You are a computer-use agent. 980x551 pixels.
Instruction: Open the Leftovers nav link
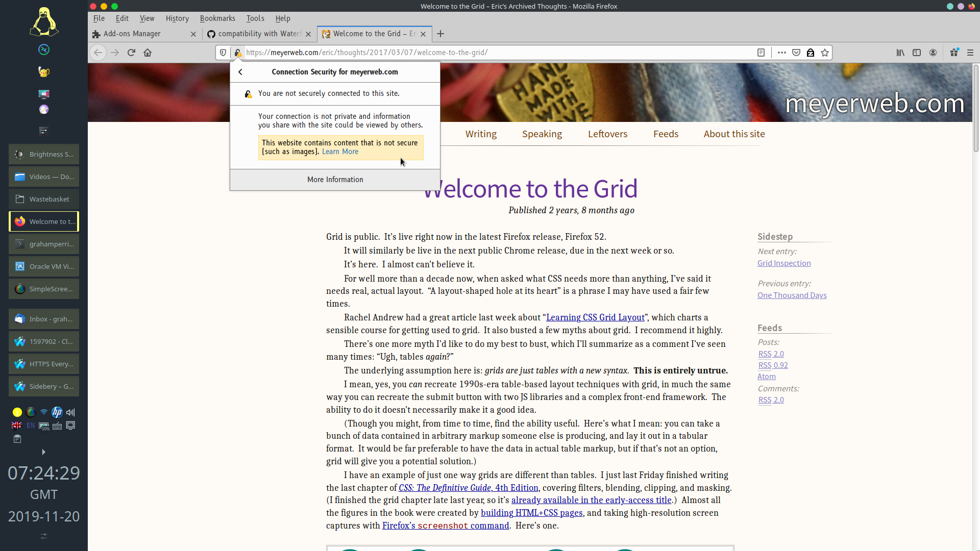click(x=607, y=134)
